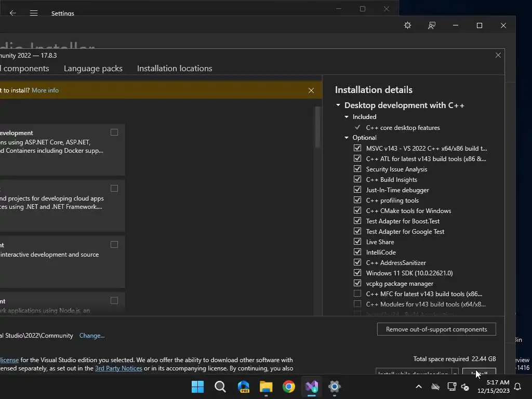Screen dimensions: 532x399
Task: Toggle C++ profiling tools checkbox
Action: 357,200
